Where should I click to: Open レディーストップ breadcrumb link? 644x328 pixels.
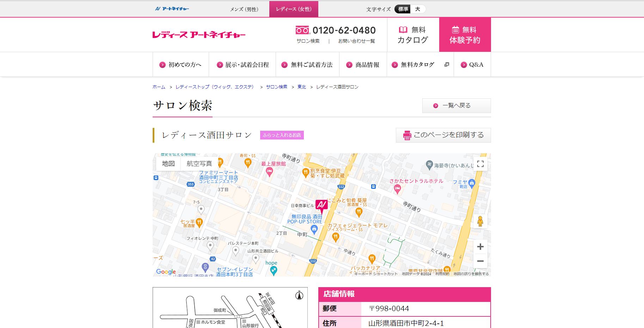pos(215,87)
